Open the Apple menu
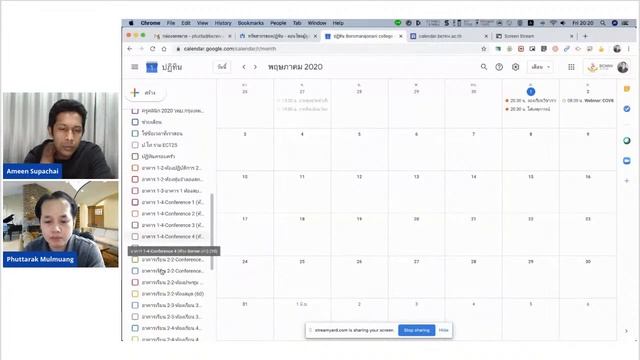The image size is (640, 360). (x=131, y=23)
